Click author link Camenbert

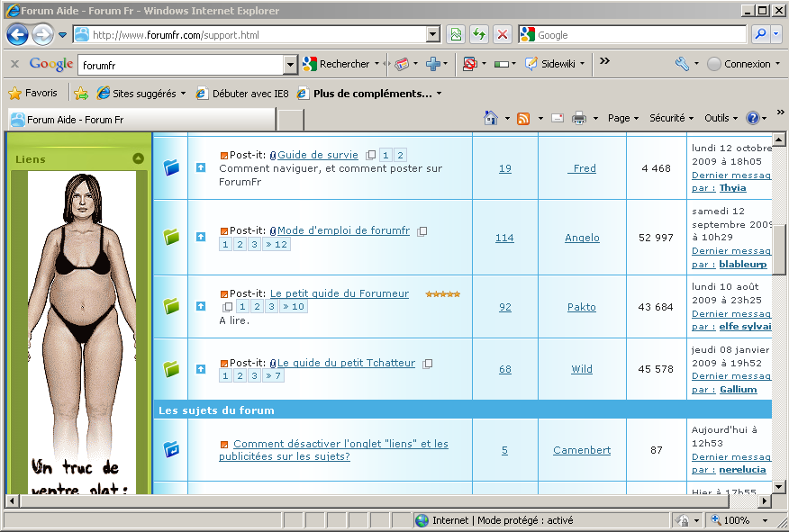581,450
